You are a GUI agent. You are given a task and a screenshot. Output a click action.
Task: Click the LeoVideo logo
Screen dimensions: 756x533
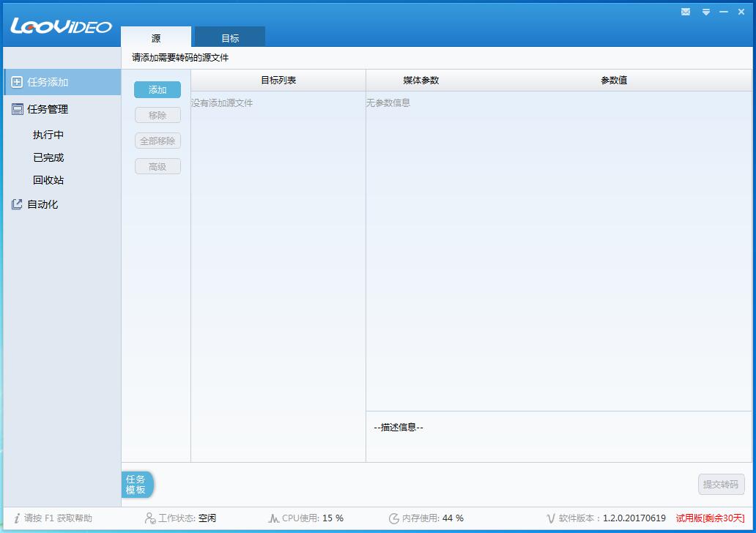pos(61,26)
